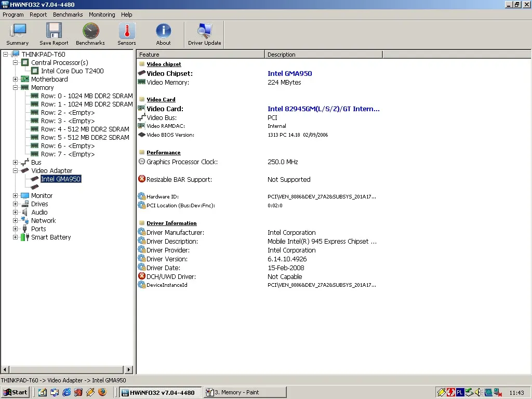Image resolution: width=532 pixels, height=399 pixels.
Task: Click the Bus icon in the tree
Action: click(x=25, y=162)
